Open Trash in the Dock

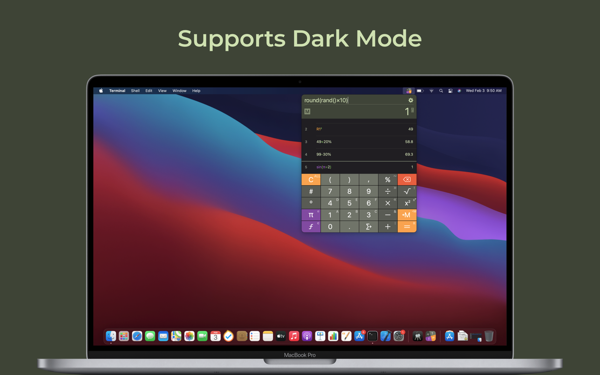pyautogui.click(x=489, y=336)
